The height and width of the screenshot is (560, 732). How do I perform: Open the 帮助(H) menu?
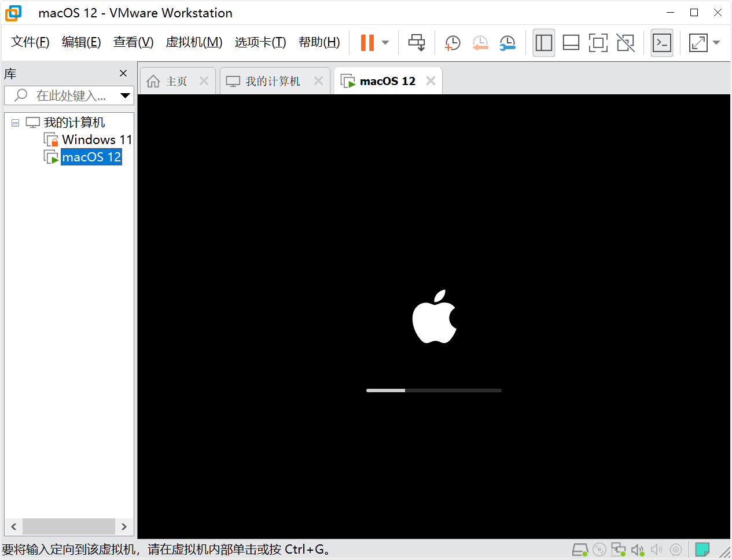[319, 42]
